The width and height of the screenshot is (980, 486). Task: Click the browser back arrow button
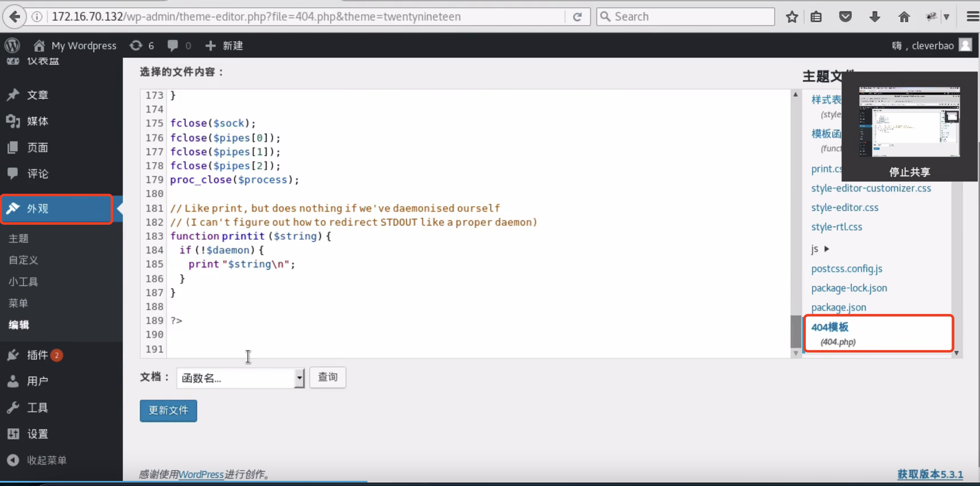point(14,17)
